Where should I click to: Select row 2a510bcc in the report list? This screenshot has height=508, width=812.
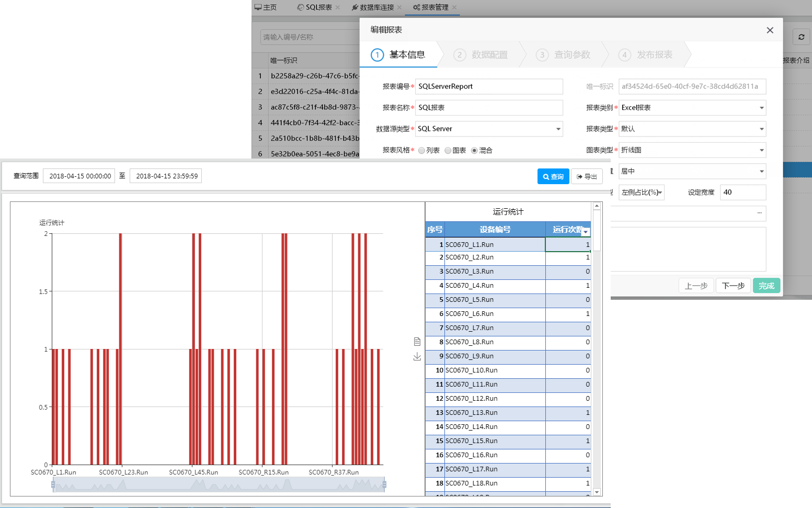pos(306,139)
